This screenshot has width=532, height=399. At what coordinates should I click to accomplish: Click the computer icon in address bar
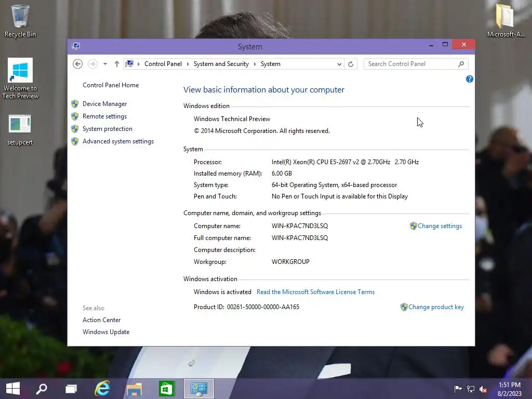[x=129, y=63]
